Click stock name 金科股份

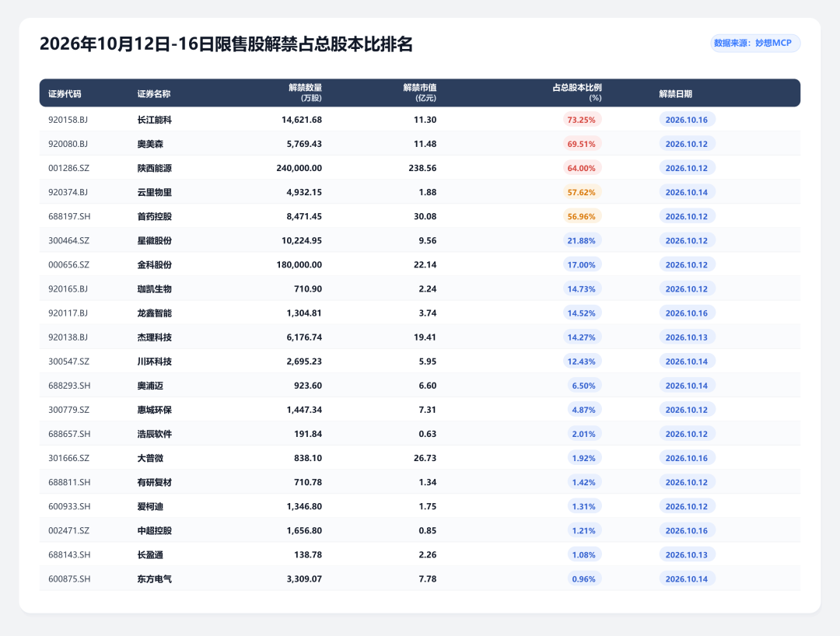(x=154, y=264)
